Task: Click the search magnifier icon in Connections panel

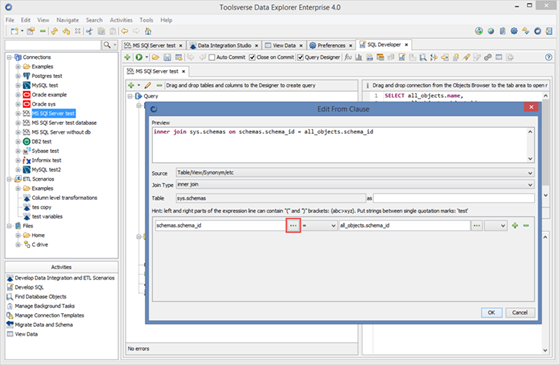Action: point(107,45)
